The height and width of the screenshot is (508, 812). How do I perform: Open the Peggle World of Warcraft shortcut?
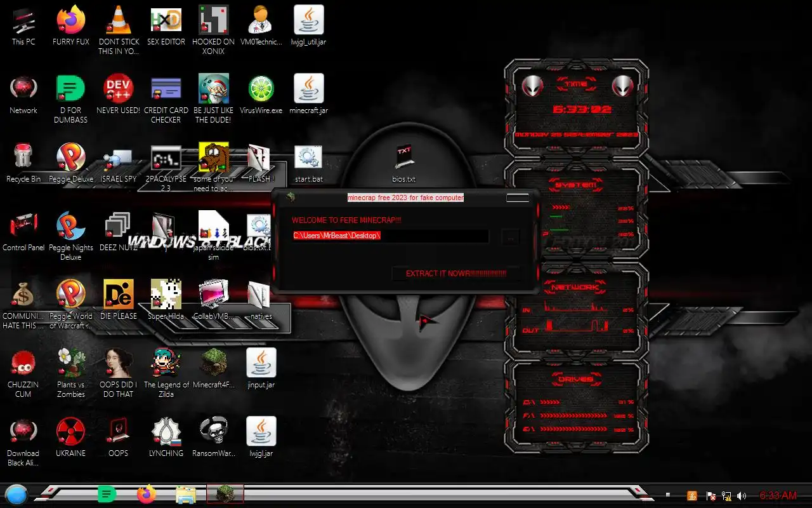(71, 304)
